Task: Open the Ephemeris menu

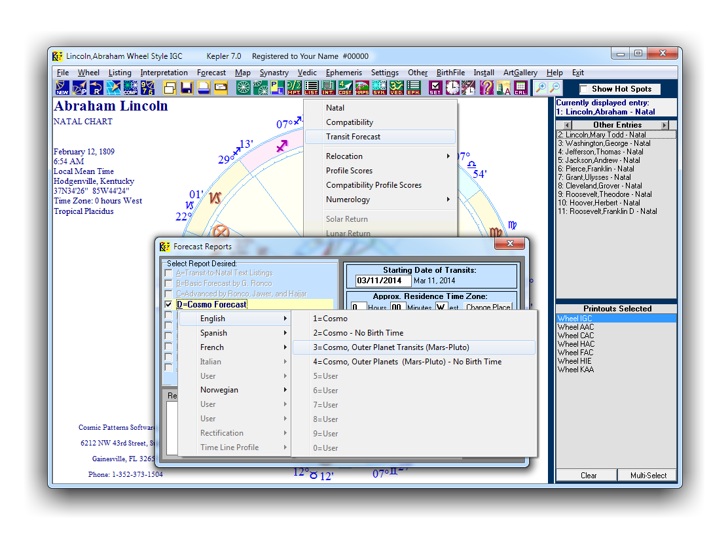Action: (x=344, y=73)
